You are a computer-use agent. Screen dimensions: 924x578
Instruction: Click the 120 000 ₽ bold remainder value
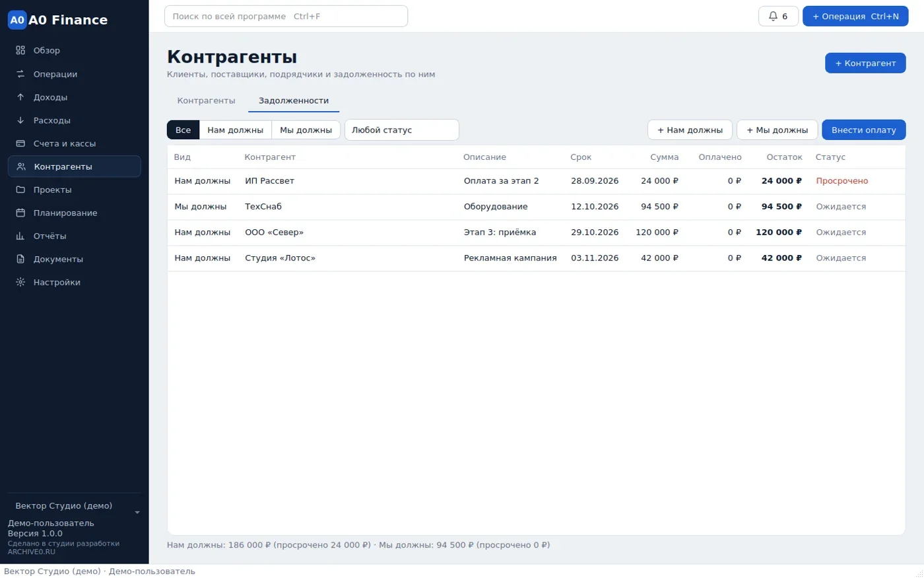tap(779, 233)
